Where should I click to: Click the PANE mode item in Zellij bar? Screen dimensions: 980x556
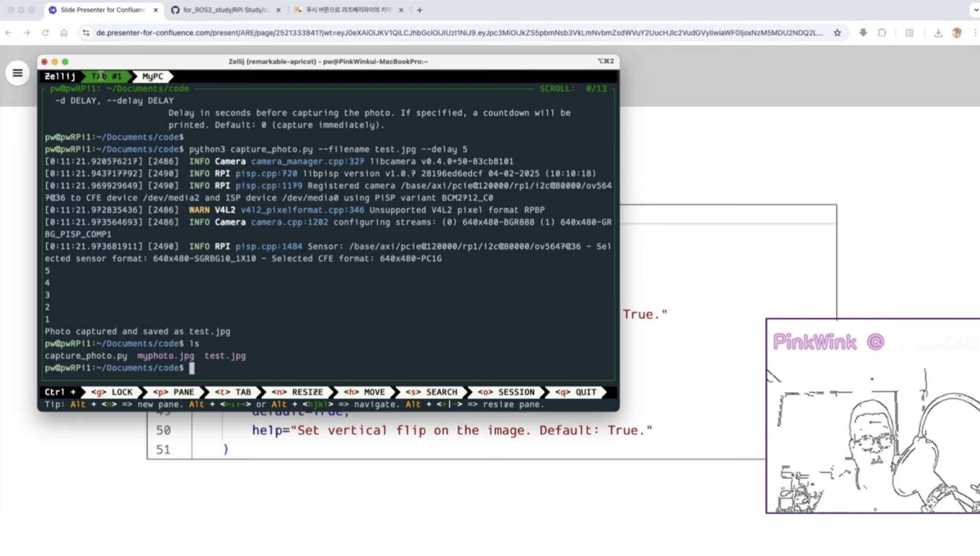click(174, 392)
